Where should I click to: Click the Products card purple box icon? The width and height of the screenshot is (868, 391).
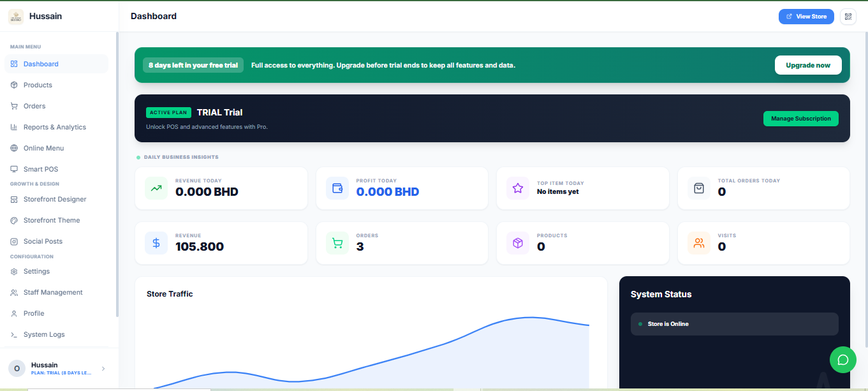click(x=518, y=243)
